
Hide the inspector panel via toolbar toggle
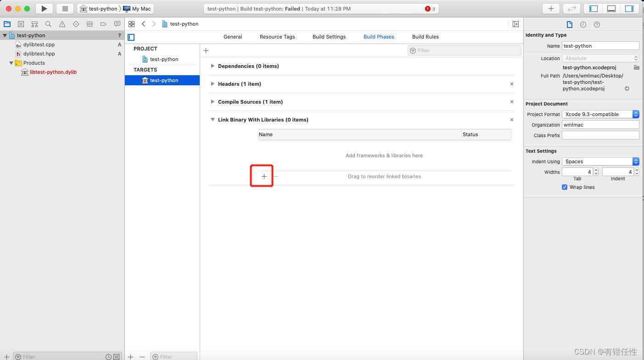629,9
